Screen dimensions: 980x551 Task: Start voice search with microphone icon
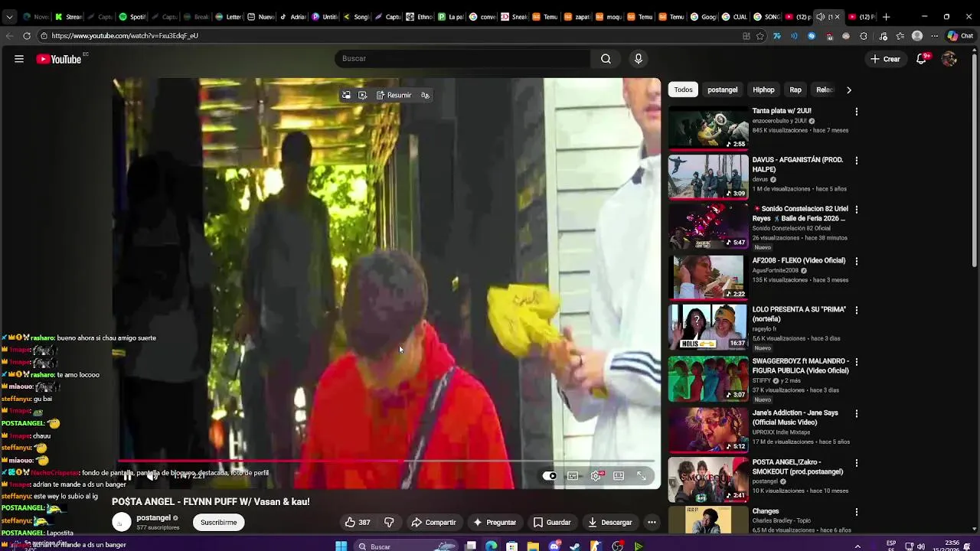(638, 59)
